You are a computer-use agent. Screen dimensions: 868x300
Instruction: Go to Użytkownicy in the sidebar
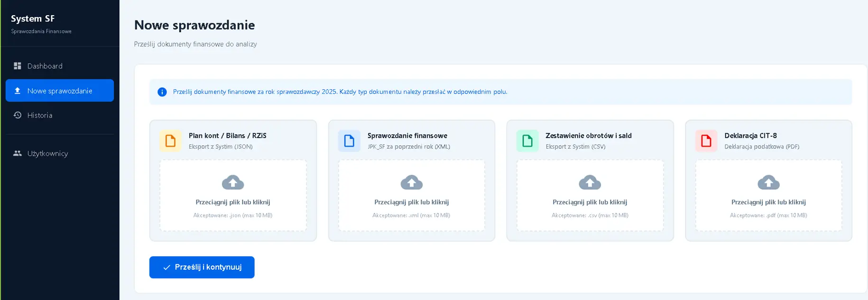(60, 153)
